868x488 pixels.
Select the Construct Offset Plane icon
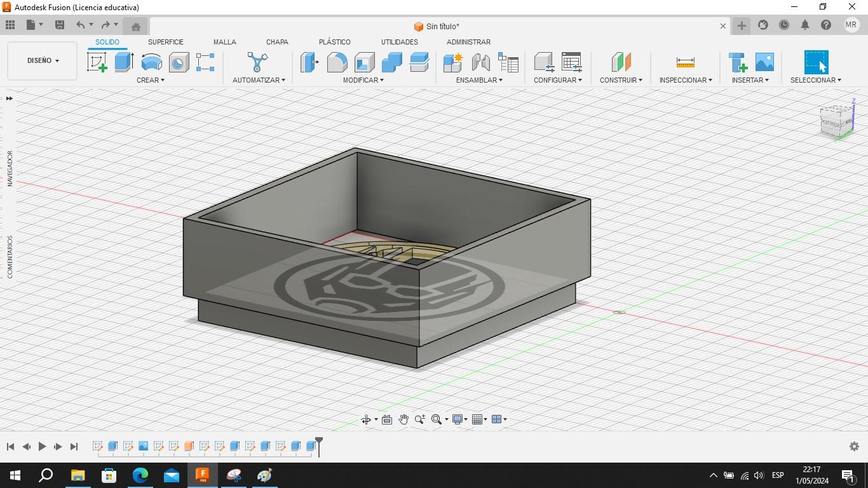(621, 62)
